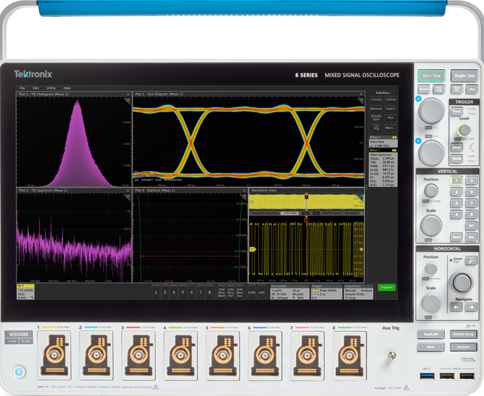The width and height of the screenshot is (484, 396).
Task: Open the Edit menu
Action: click(36, 88)
